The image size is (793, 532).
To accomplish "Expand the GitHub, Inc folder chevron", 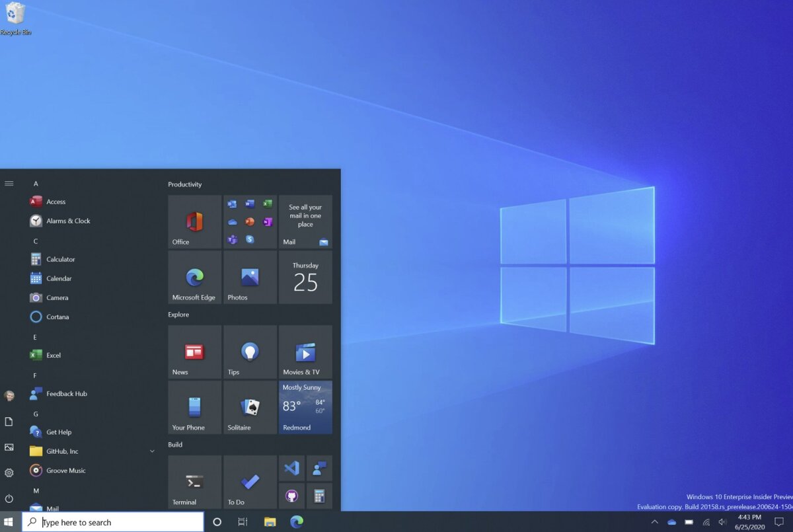I will [x=152, y=451].
